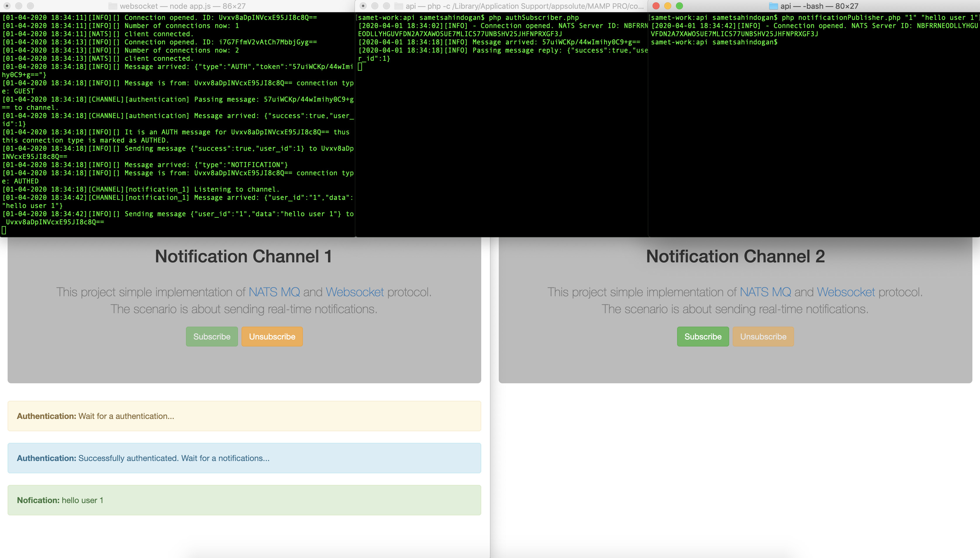Click the blue api folder icon in bash title
The image size is (980, 558).
pyautogui.click(x=773, y=6)
